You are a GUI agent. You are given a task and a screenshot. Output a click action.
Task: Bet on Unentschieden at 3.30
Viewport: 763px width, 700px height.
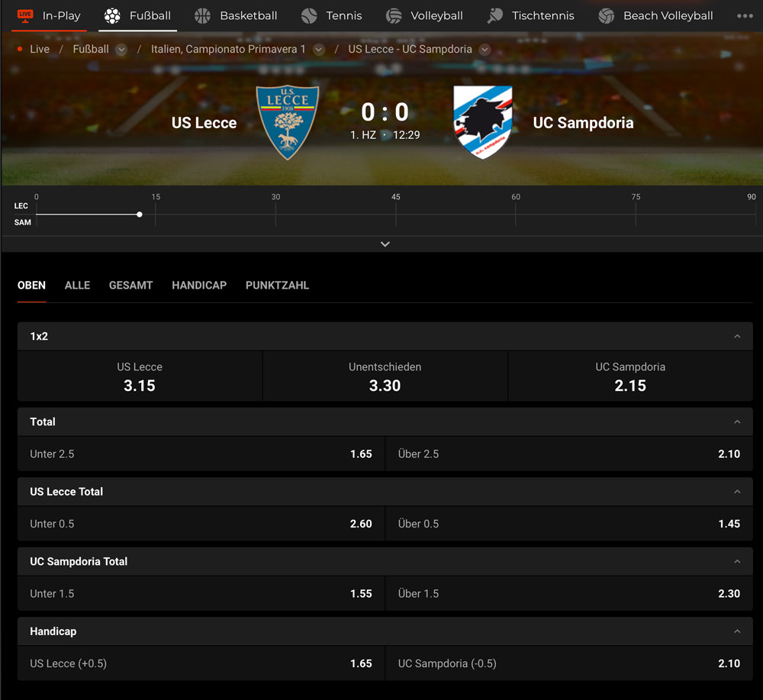pyautogui.click(x=385, y=376)
